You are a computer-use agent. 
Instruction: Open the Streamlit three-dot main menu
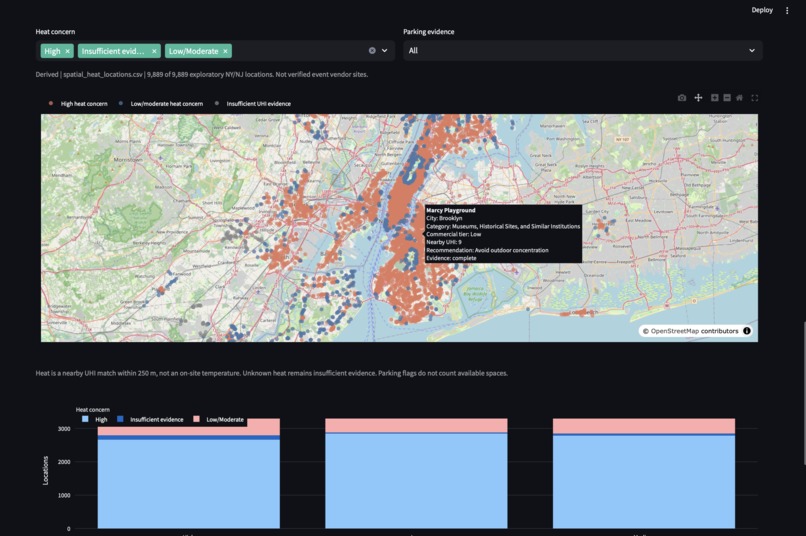pyautogui.click(x=787, y=10)
